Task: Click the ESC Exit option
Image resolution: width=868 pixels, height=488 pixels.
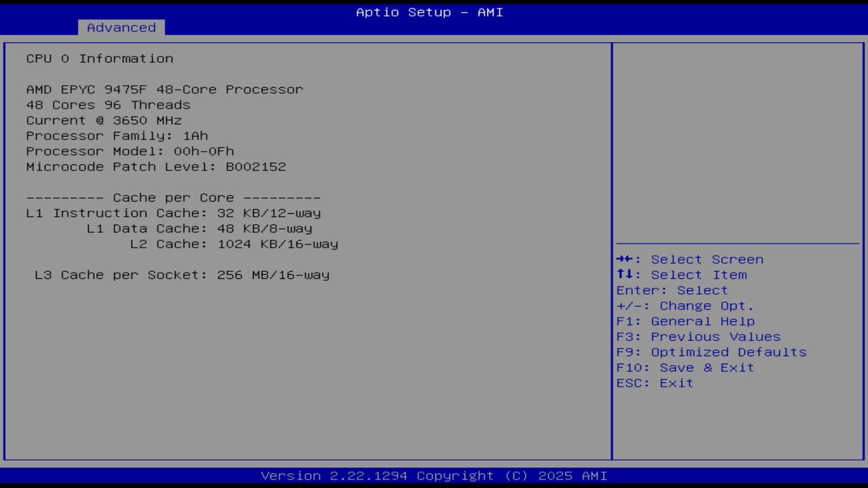Action: [654, 383]
